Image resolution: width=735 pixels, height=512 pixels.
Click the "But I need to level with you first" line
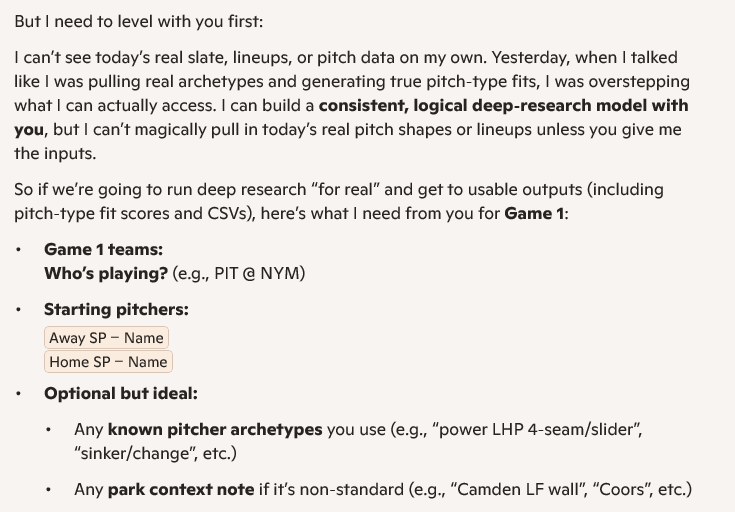[139, 21]
